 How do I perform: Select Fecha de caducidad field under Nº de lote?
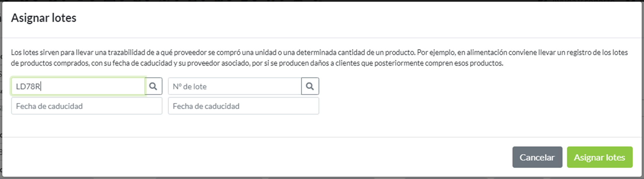243,106
